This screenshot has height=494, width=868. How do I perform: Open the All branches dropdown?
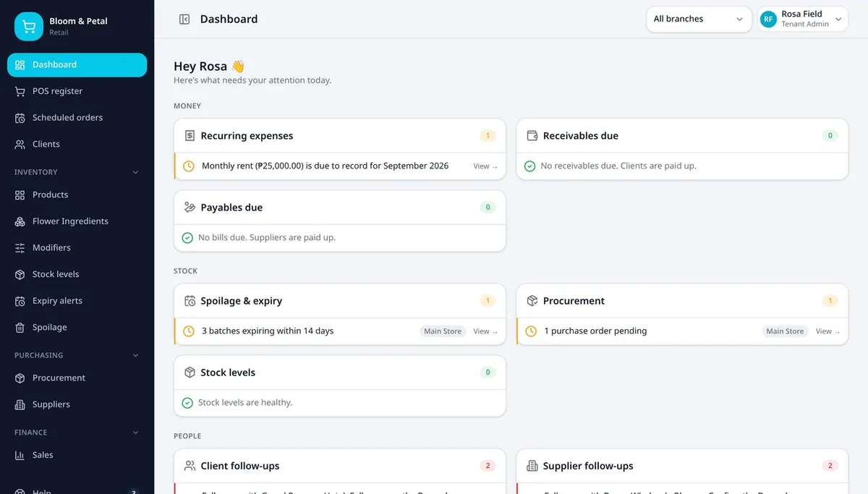[699, 20]
